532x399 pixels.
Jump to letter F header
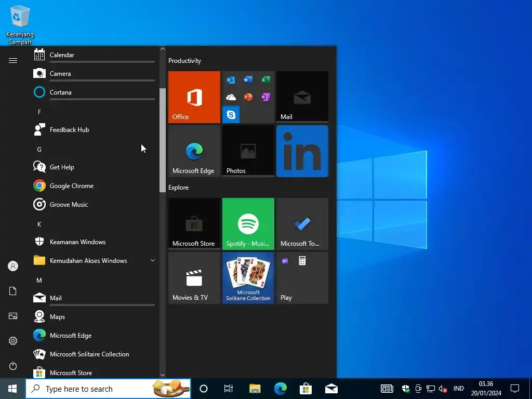39,112
